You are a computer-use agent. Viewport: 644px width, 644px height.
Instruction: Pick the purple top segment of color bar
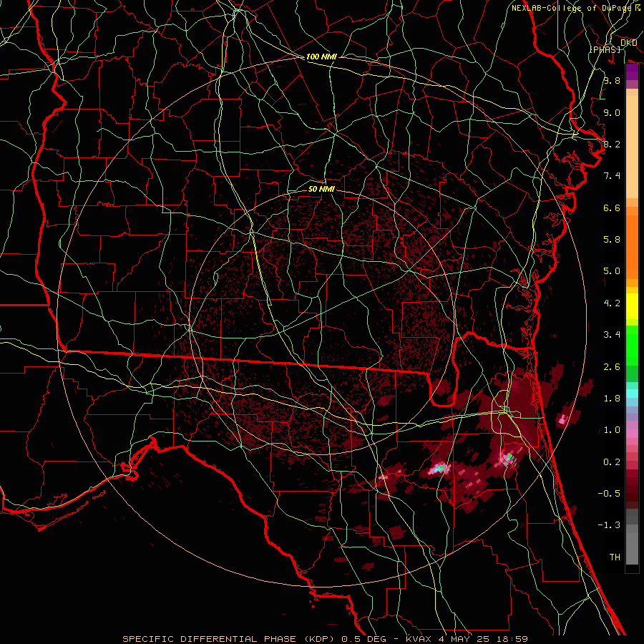632,72
